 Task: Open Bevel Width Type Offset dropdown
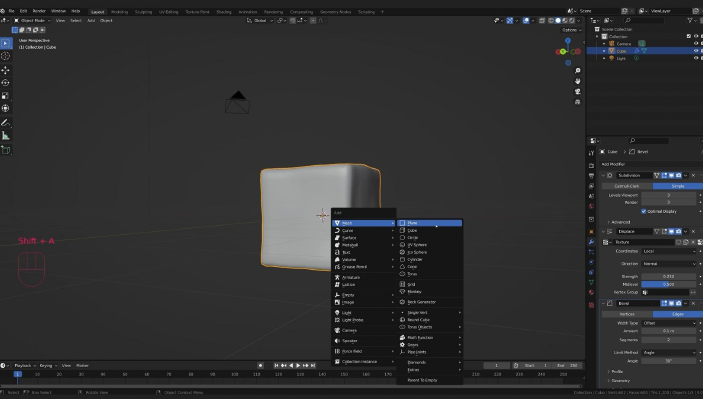(x=669, y=323)
